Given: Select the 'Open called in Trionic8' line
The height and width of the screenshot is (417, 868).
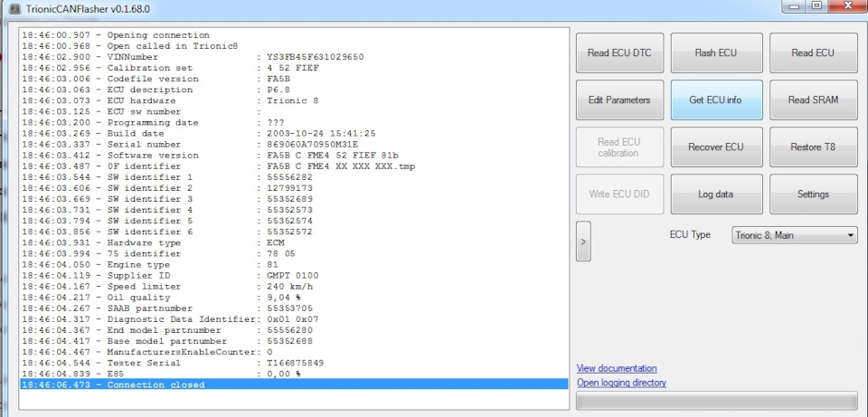Looking at the screenshot, I should 294,46.
